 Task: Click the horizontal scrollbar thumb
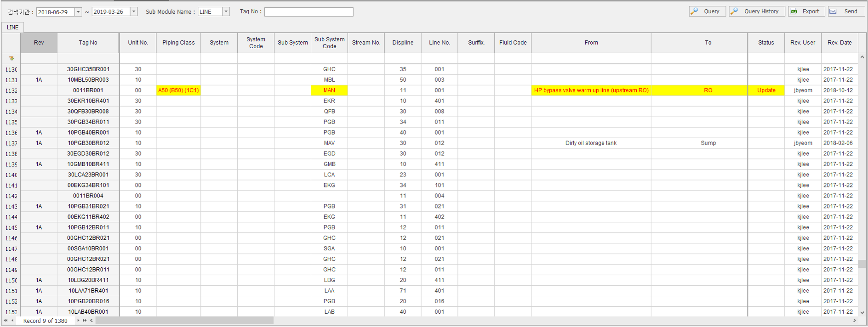pyautogui.click(x=184, y=321)
